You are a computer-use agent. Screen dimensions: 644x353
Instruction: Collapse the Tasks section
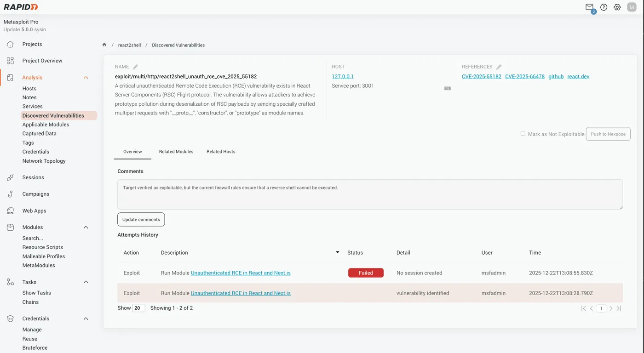pos(86,282)
